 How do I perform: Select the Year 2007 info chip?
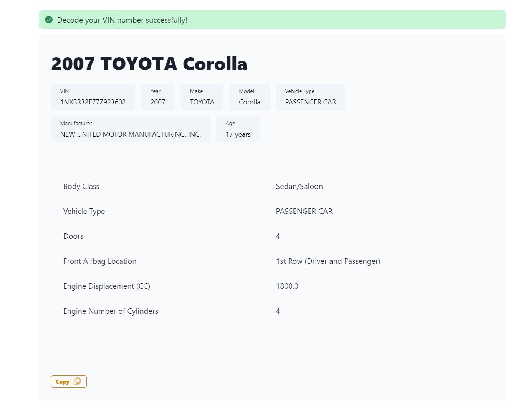click(x=158, y=97)
